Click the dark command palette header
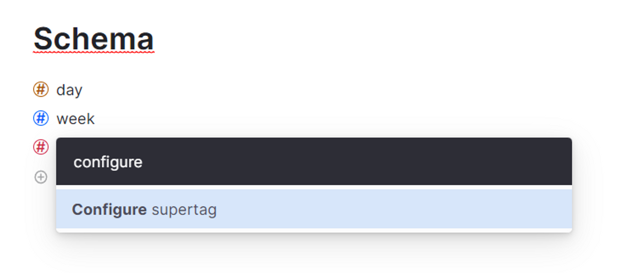Image resolution: width=644 pixels, height=273 pixels. (314, 162)
